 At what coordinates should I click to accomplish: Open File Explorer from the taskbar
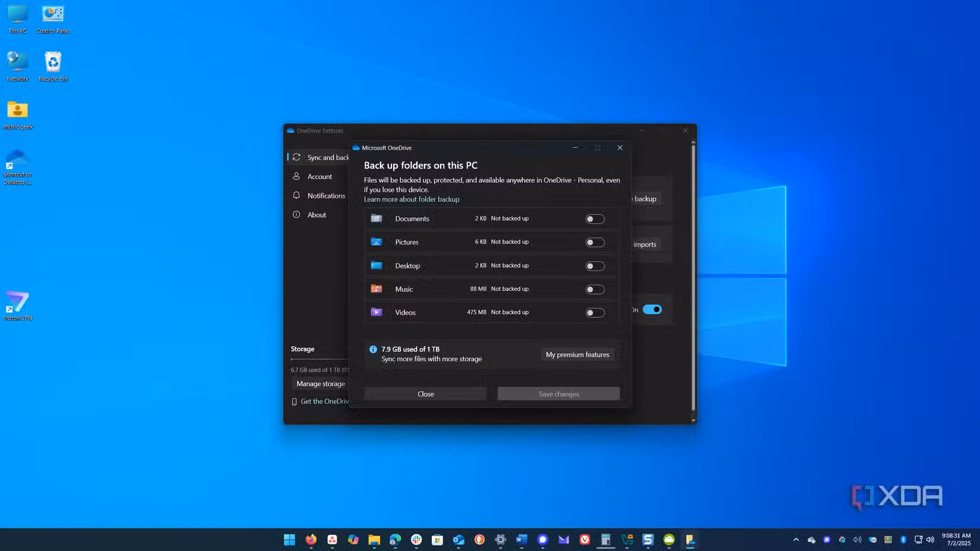[x=374, y=540]
